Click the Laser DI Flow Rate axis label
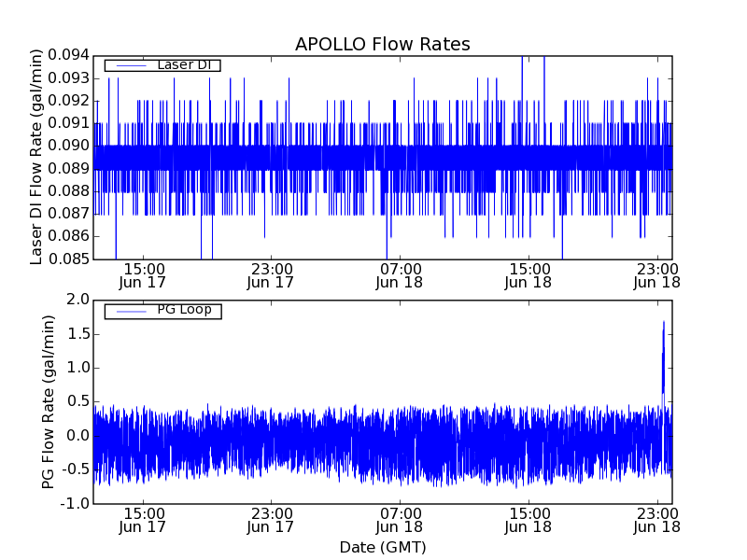 point(37,156)
